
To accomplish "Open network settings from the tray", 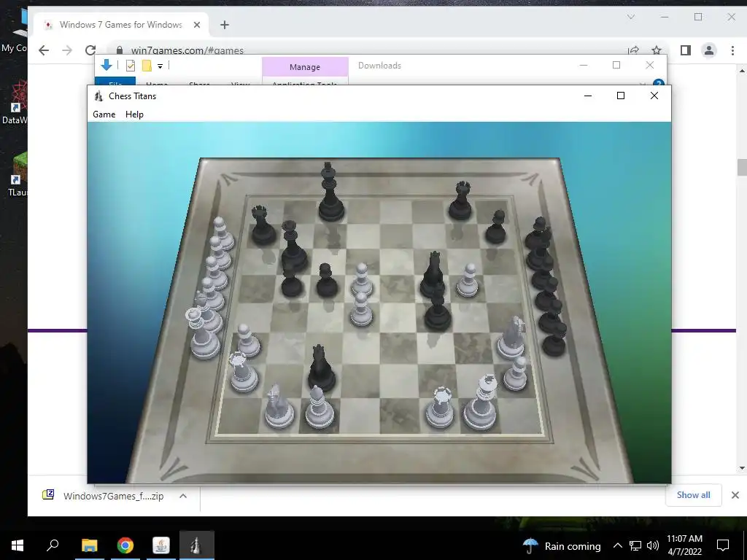I will pyautogui.click(x=635, y=545).
